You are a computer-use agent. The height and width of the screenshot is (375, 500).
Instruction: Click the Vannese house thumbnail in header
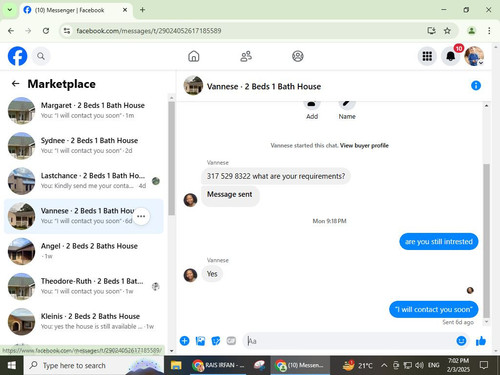[193, 85]
